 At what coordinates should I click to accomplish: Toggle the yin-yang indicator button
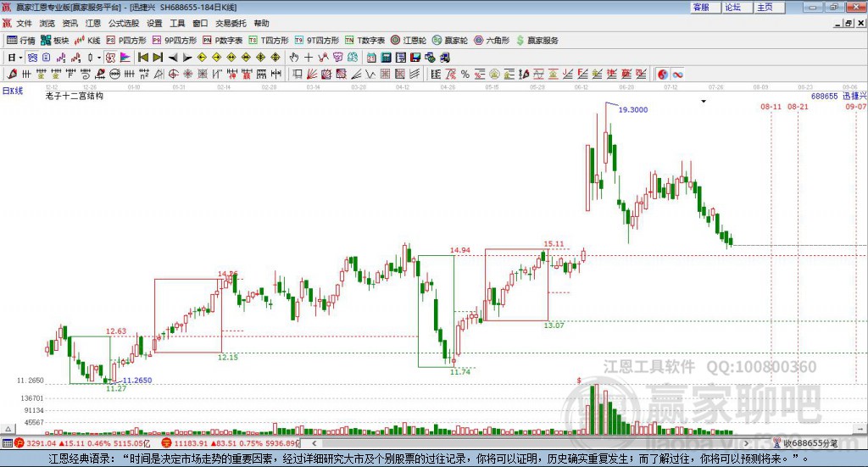pyautogui.click(x=663, y=74)
